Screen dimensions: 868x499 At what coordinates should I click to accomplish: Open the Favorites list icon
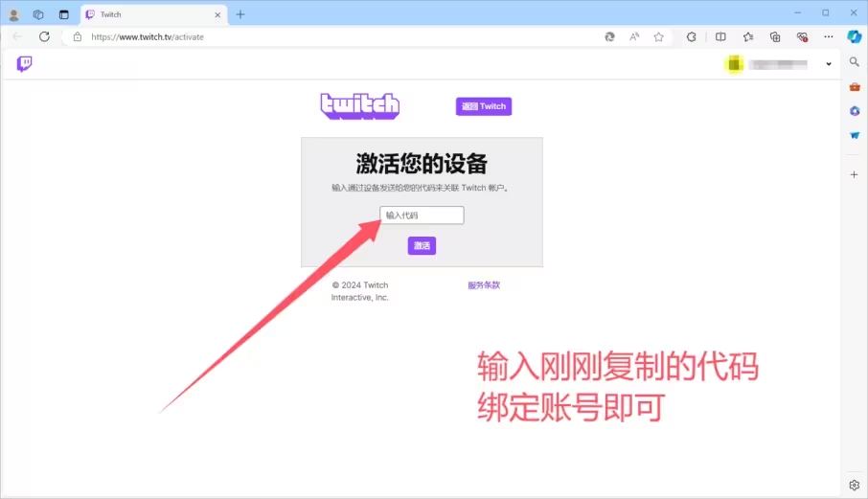748,37
